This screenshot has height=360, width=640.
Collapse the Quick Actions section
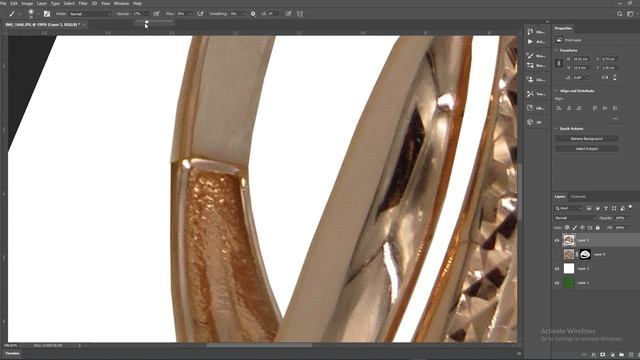tap(556, 129)
